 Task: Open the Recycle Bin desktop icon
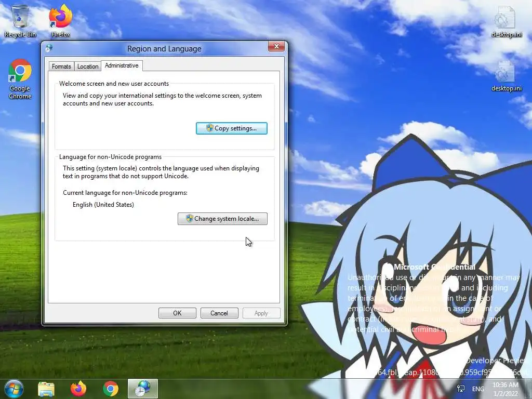coord(20,21)
